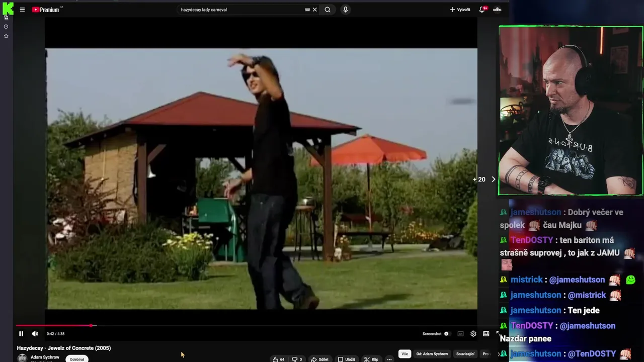Click the Kick green K logo
This screenshot has width=644, height=362.
coord(8,8)
